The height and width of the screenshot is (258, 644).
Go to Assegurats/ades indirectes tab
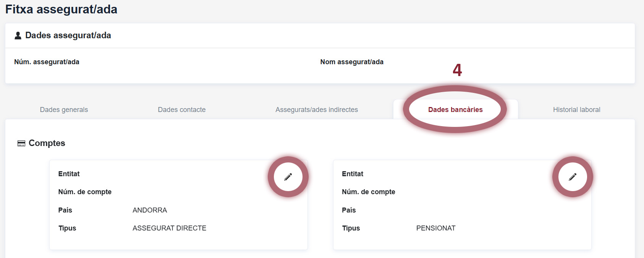pyautogui.click(x=316, y=110)
